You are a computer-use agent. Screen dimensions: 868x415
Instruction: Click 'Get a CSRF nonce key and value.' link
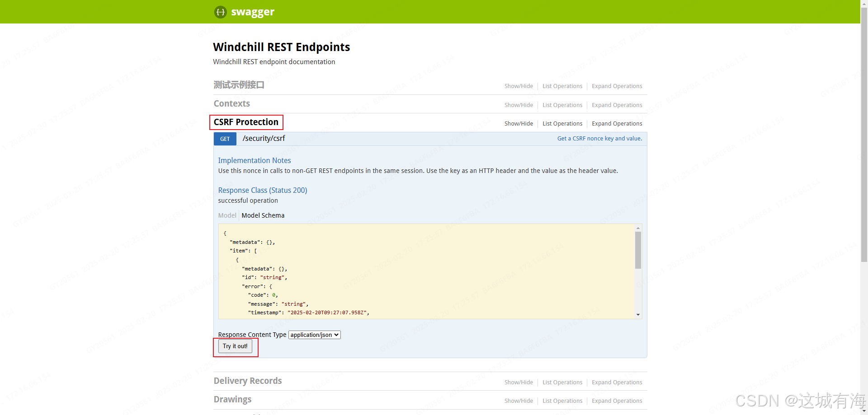(599, 139)
